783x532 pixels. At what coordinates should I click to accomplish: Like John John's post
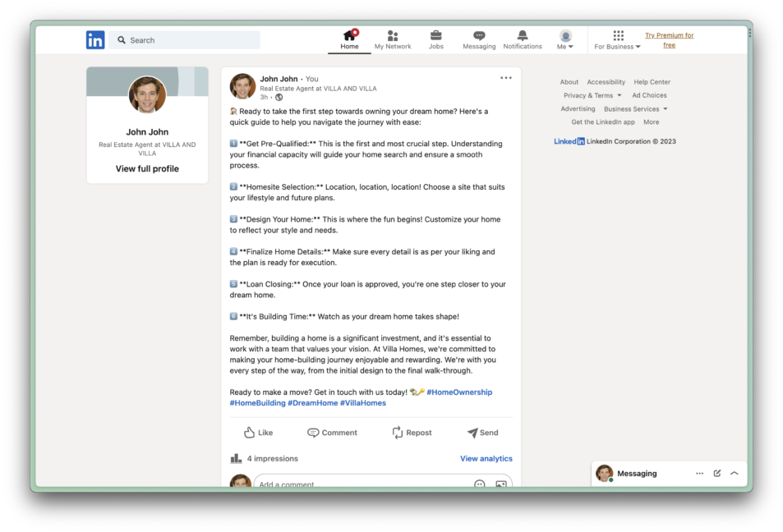pos(258,432)
